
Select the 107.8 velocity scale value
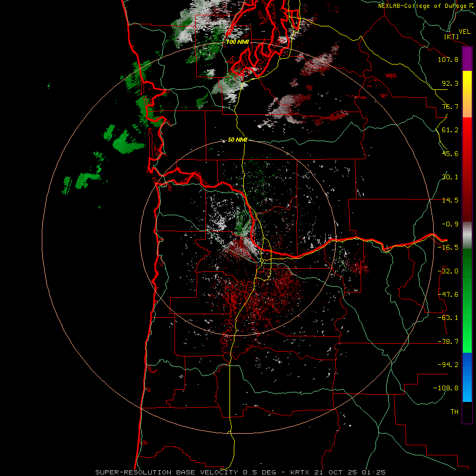(x=448, y=59)
